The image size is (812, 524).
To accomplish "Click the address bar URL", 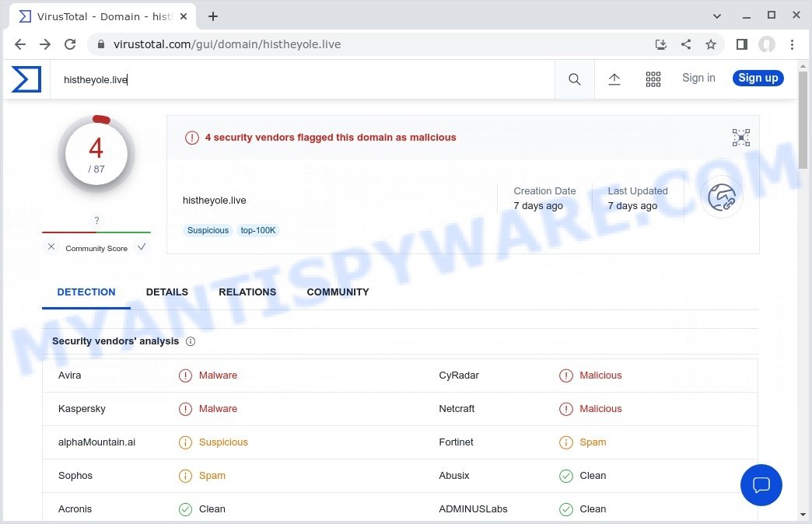I will point(227,44).
